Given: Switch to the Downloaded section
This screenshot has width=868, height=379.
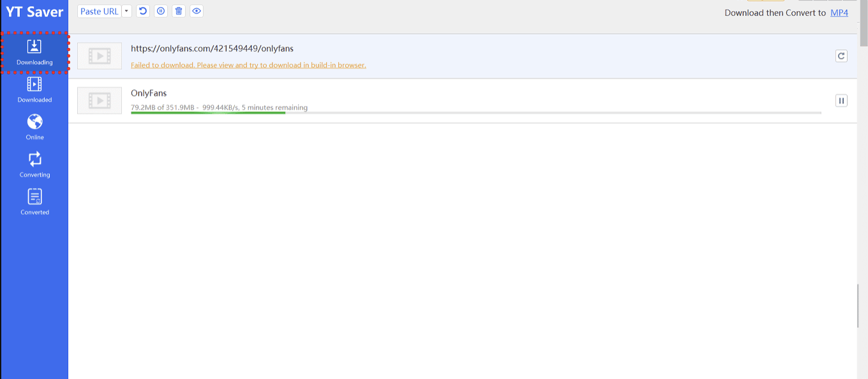Looking at the screenshot, I should (x=34, y=90).
